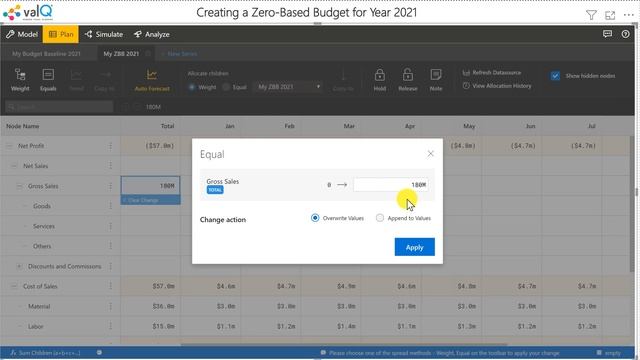
Task: Open the Material row kebab menu
Action: pyautogui.click(x=110, y=306)
